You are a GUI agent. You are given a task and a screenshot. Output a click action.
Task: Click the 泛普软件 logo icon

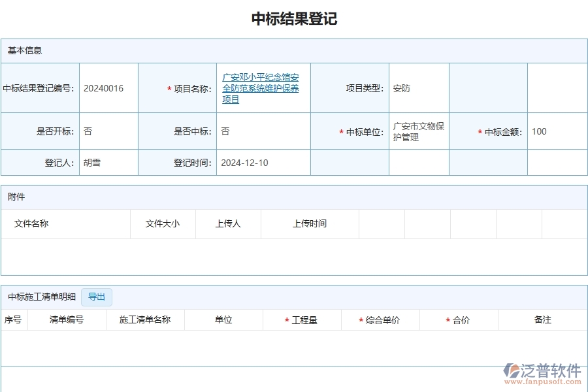click(x=514, y=369)
